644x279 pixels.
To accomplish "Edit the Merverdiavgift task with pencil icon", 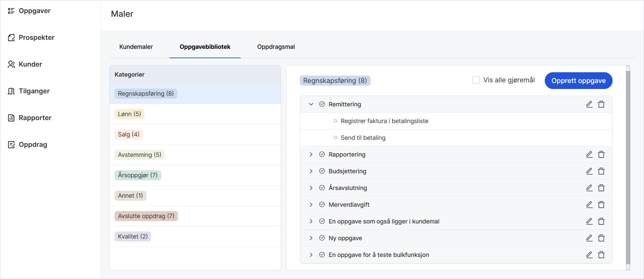I will [589, 204].
